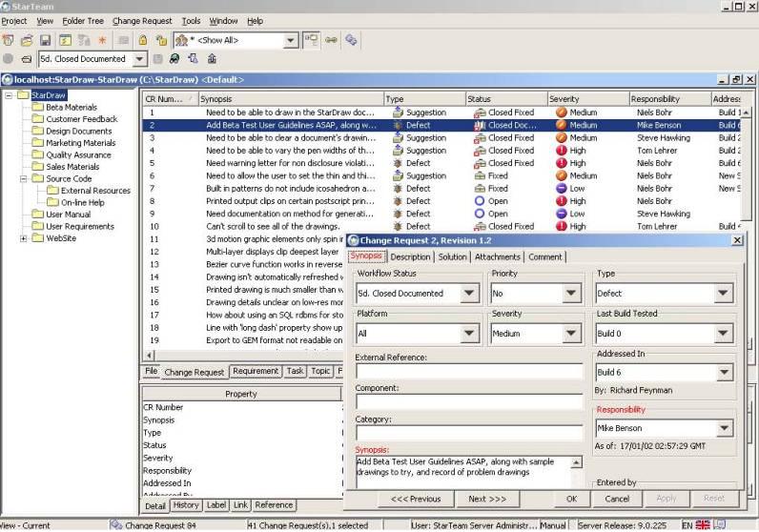Open the toolbar 5d. Closed Documented dropdown
This screenshot has height=532, width=759.
click(139, 59)
